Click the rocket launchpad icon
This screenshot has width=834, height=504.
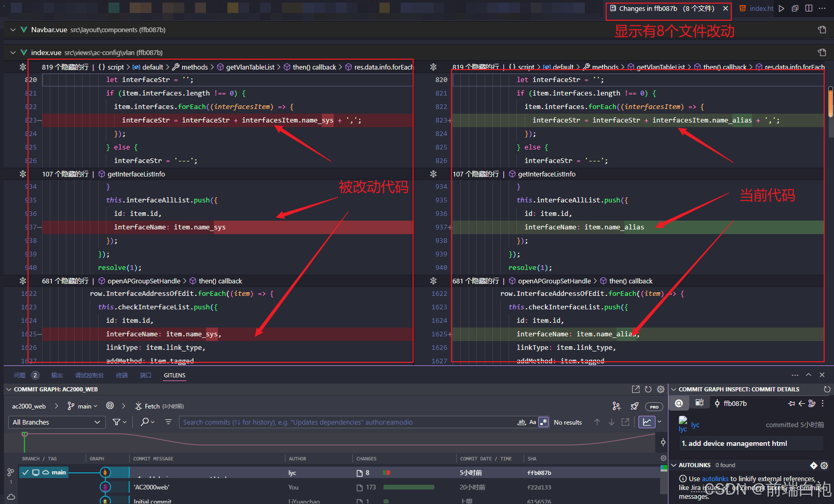[635, 406]
